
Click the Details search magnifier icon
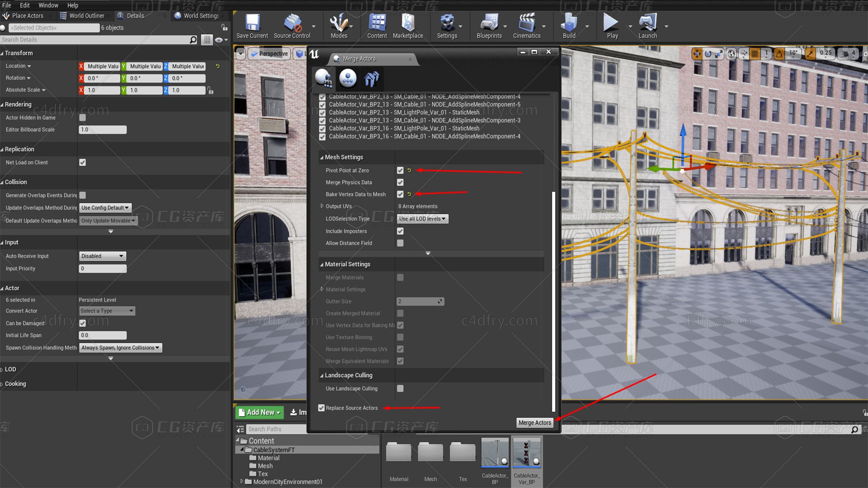(x=193, y=40)
